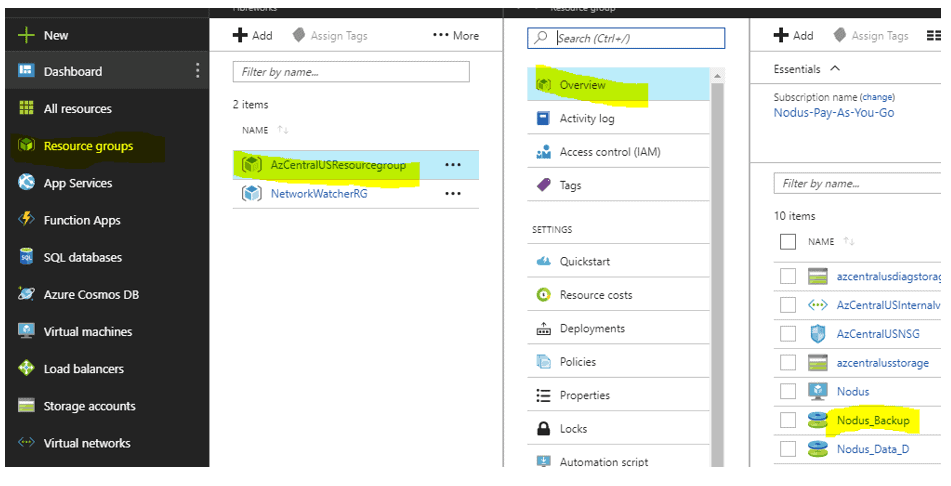This screenshot has height=486, width=951.
Task: Click the Properties list icon
Action: [x=543, y=396]
